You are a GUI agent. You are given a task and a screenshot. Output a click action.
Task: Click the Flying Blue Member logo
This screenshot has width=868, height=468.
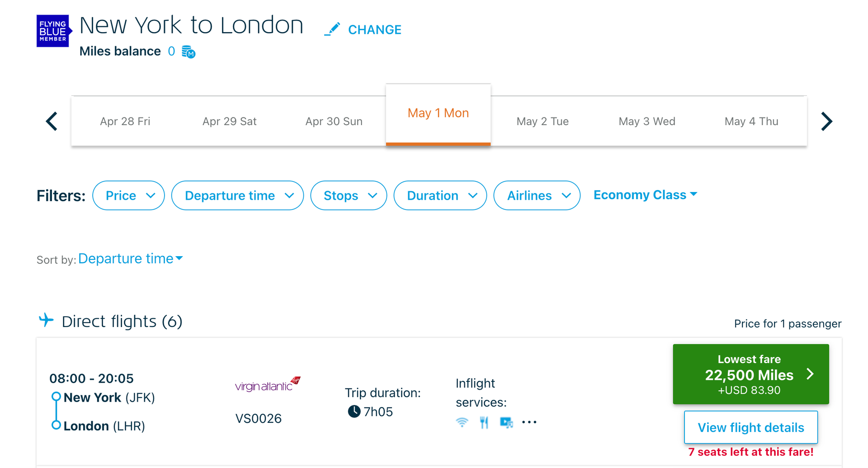coord(54,31)
